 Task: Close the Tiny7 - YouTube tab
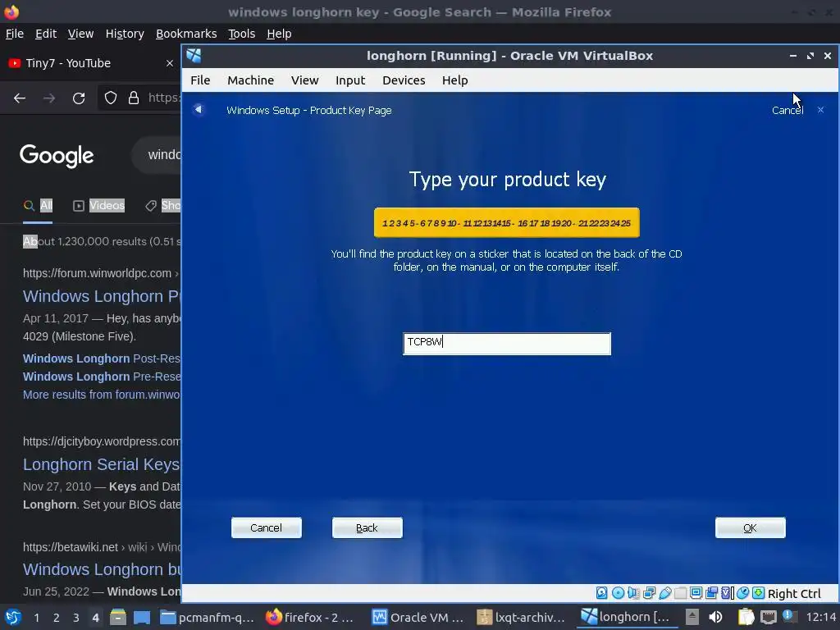(x=170, y=63)
